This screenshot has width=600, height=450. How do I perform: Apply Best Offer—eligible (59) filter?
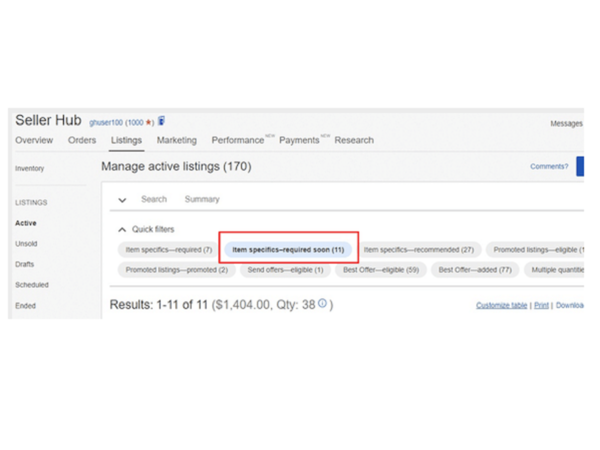[x=381, y=270]
